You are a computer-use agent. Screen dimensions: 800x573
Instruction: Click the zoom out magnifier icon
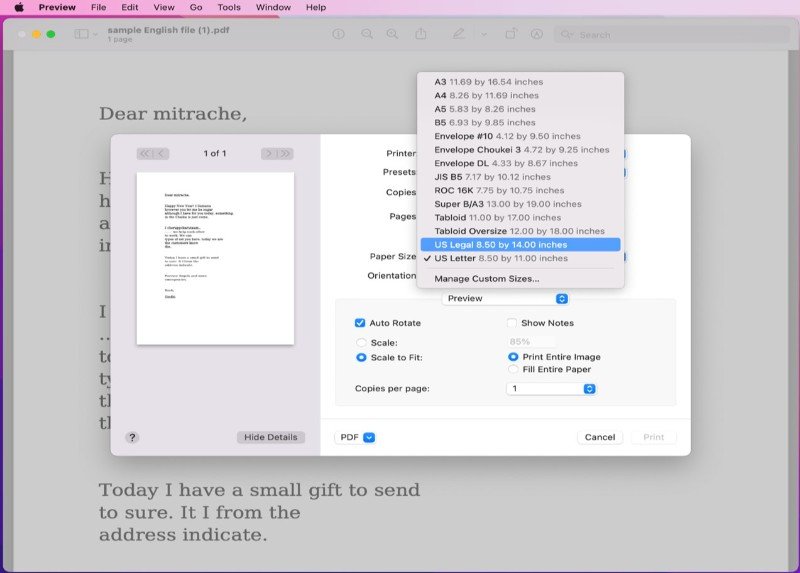pyautogui.click(x=367, y=34)
